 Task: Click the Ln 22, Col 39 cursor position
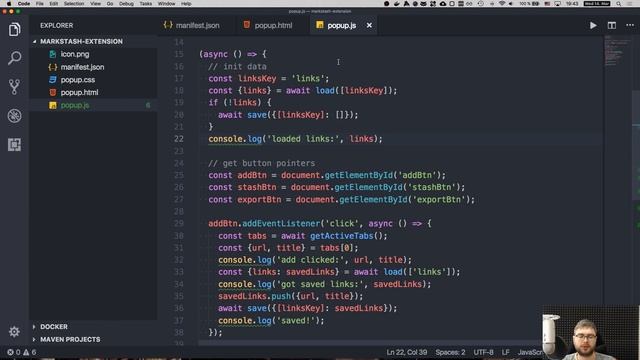click(407, 352)
